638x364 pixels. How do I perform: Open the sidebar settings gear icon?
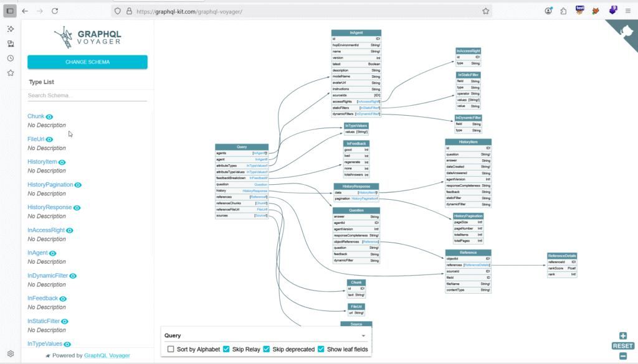pyautogui.click(x=11, y=353)
